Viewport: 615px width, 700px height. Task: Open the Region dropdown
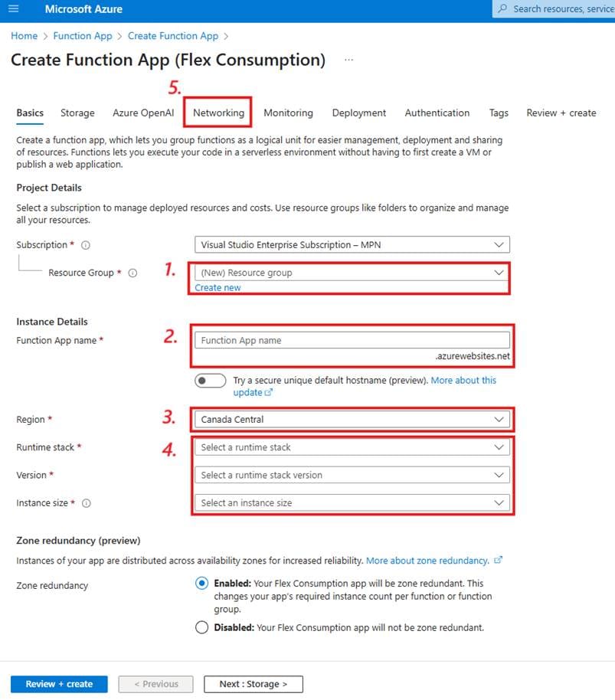point(352,420)
